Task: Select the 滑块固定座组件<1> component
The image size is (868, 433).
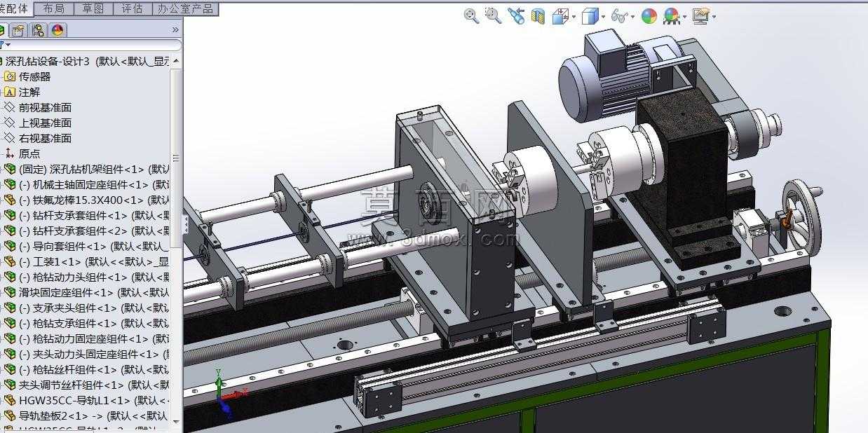Action: click(94, 292)
